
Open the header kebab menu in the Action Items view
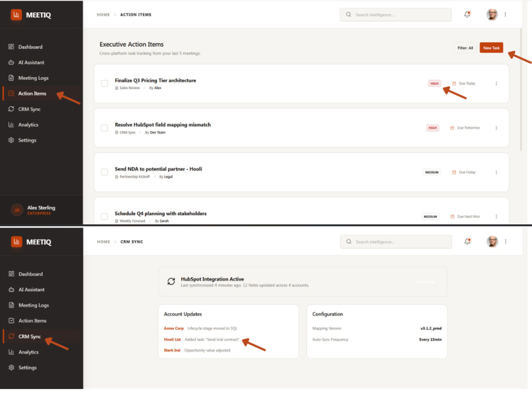[505, 14]
